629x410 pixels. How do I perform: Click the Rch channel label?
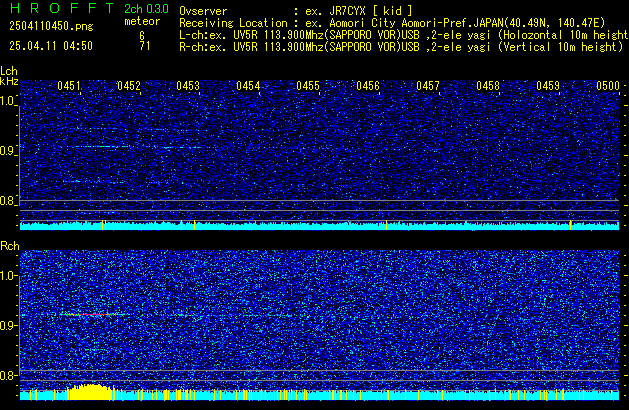10,246
